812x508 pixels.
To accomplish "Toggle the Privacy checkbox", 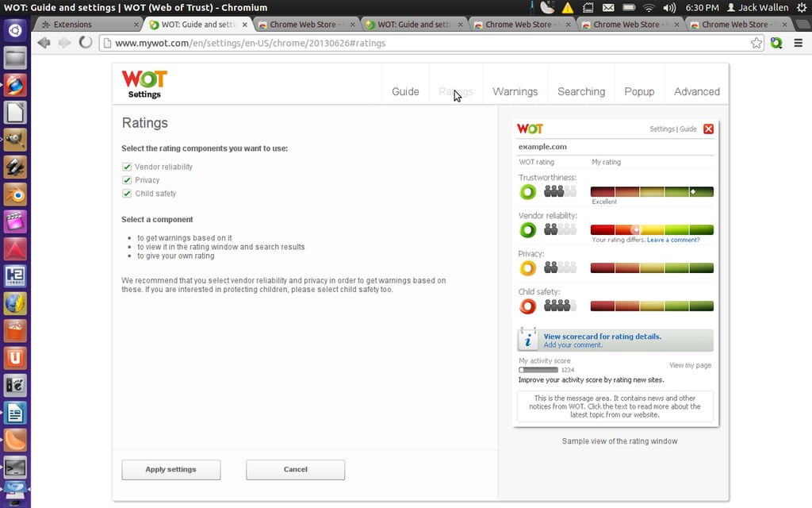I will (127, 180).
